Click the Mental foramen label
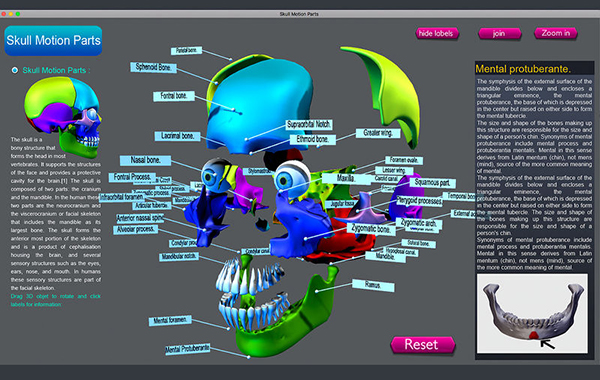Viewport: 600px width, 380px height. (170, 320)
